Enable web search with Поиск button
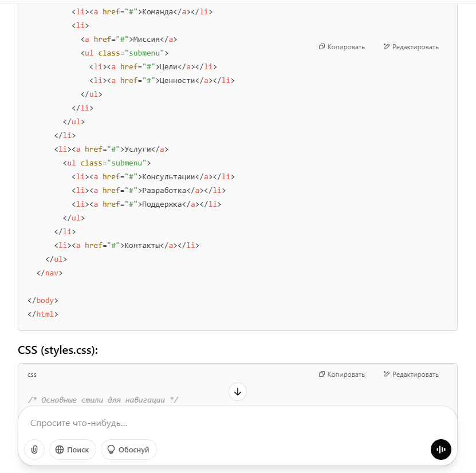Image resolution: width=476 pixels, height=473 pixels. (73, 450)
